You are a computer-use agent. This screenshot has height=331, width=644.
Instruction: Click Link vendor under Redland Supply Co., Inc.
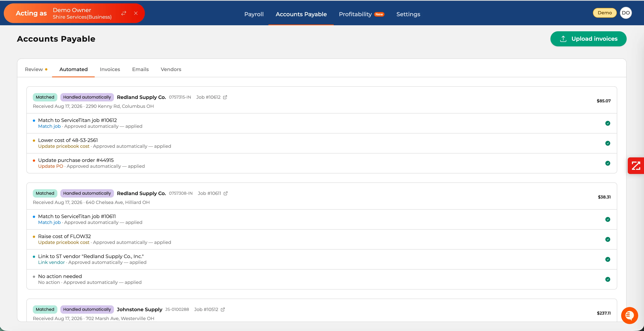[51, 263]
